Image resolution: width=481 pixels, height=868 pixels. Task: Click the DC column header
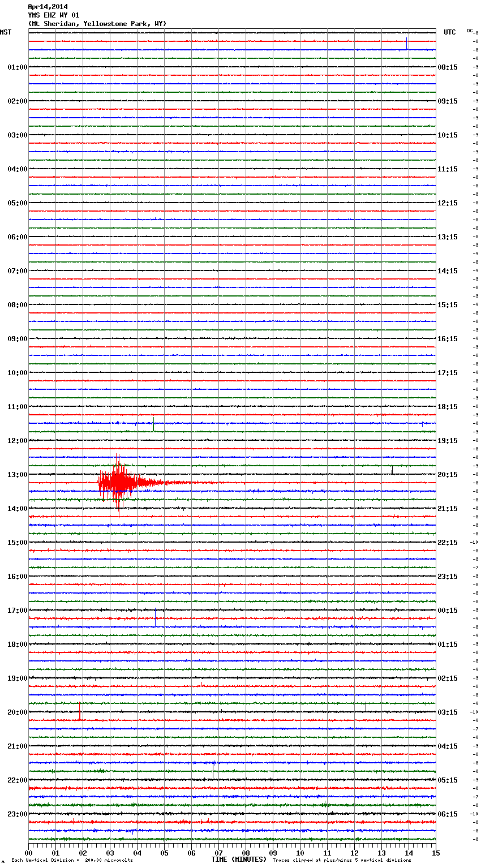coord(470,31)
